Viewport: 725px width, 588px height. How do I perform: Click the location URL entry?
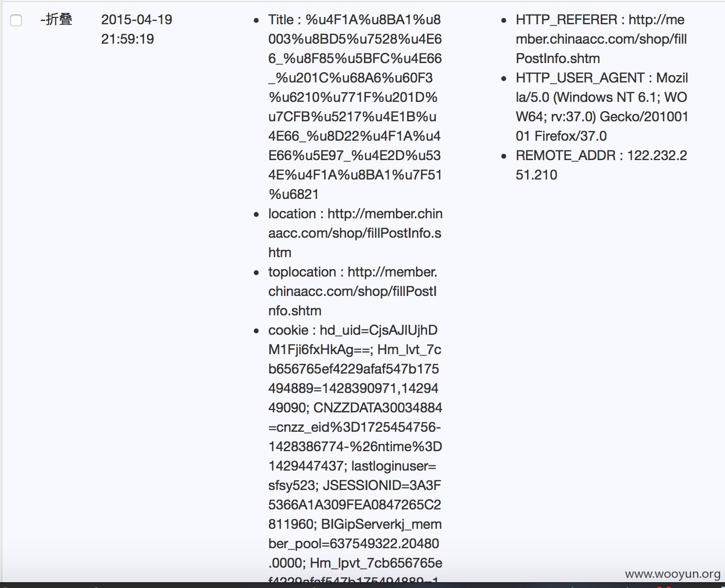click(355, 233)
